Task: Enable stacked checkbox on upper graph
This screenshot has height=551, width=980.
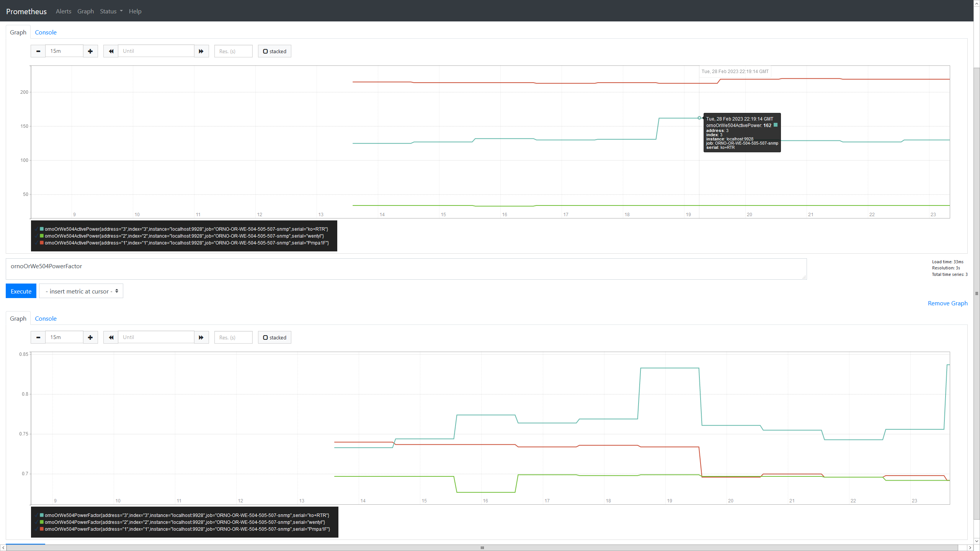Action: click(x=274, y=51)
